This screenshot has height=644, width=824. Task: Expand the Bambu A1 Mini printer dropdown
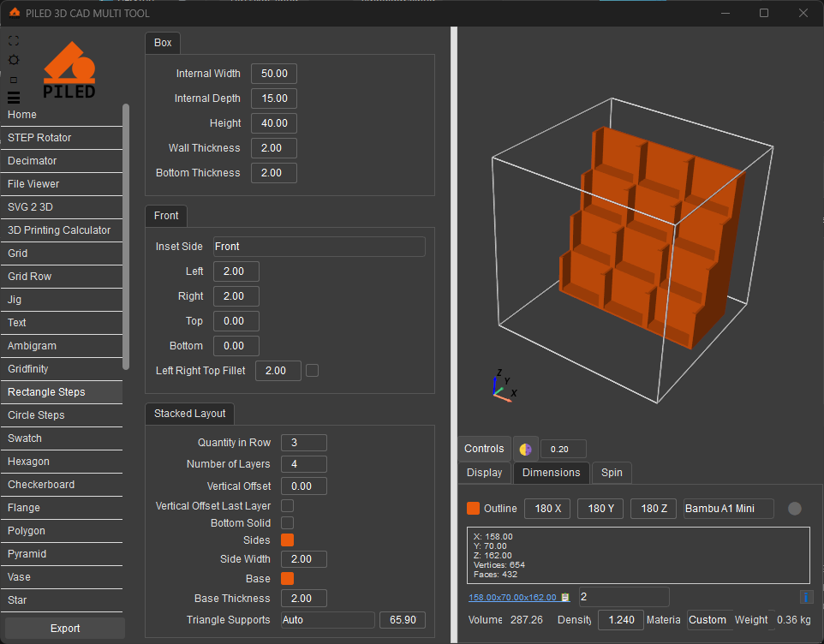tap(728, 509)
